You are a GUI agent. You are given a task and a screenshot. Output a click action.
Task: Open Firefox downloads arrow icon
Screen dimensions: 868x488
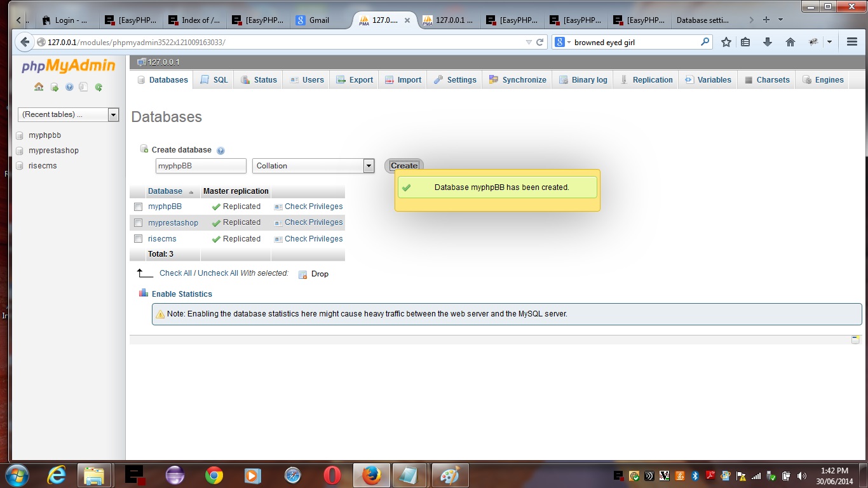pyautogui.click(x=768, y=42)
